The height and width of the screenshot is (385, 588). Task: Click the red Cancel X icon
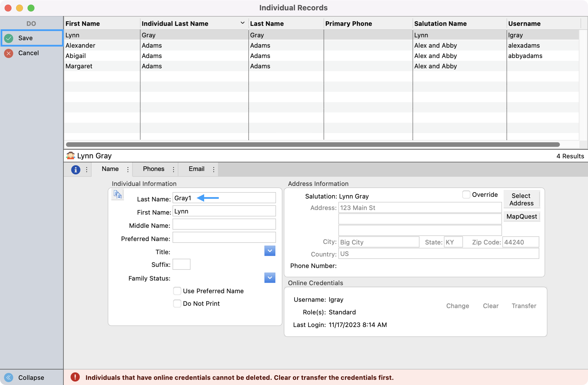pyautogui.click(x=9, y=53)
